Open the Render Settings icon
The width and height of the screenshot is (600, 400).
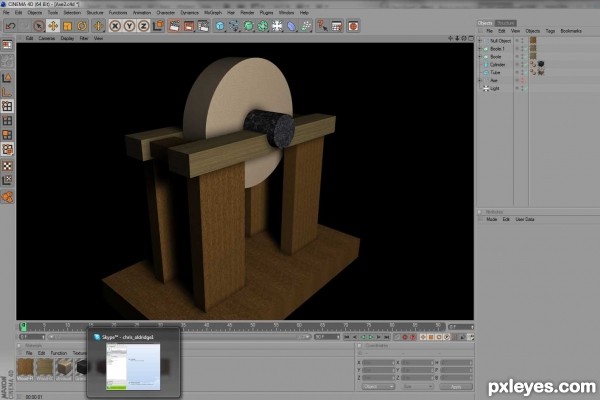pos(203,26)
